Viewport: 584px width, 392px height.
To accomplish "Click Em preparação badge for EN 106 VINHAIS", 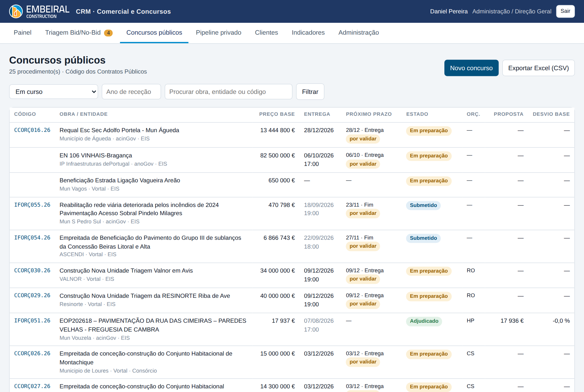I will [429, 156].
